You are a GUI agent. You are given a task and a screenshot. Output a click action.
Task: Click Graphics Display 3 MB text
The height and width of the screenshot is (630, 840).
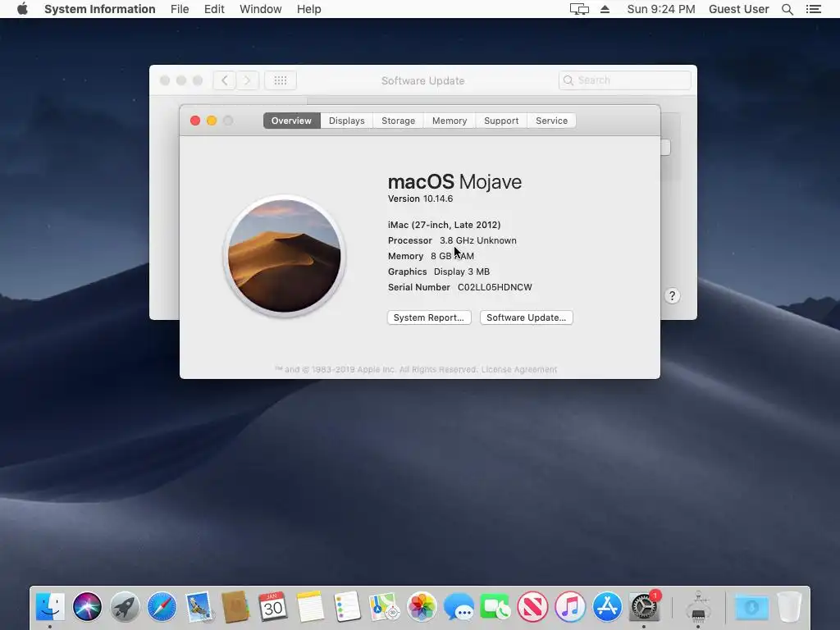(439, 272)
